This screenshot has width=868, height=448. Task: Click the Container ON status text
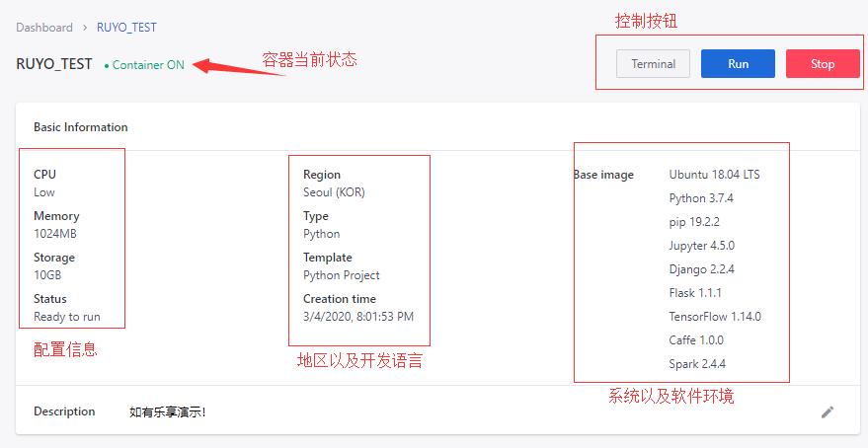point(148,65)
